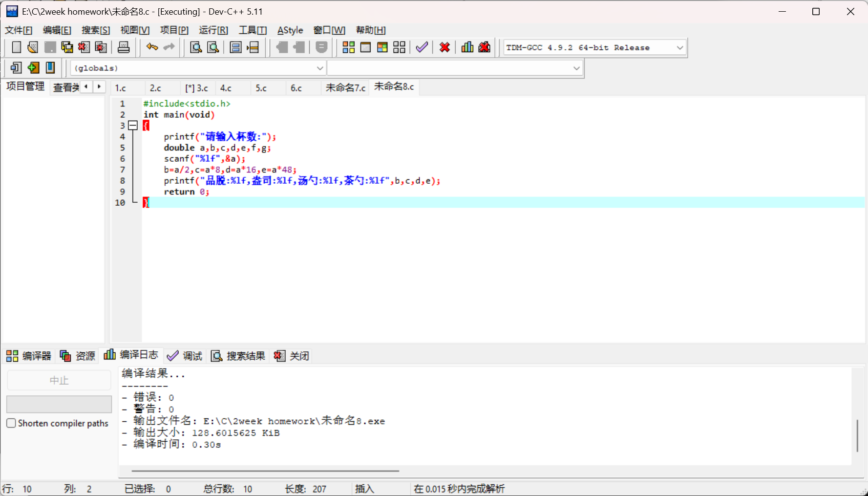Show the 资源 bottom panel tab

point(78,356)
